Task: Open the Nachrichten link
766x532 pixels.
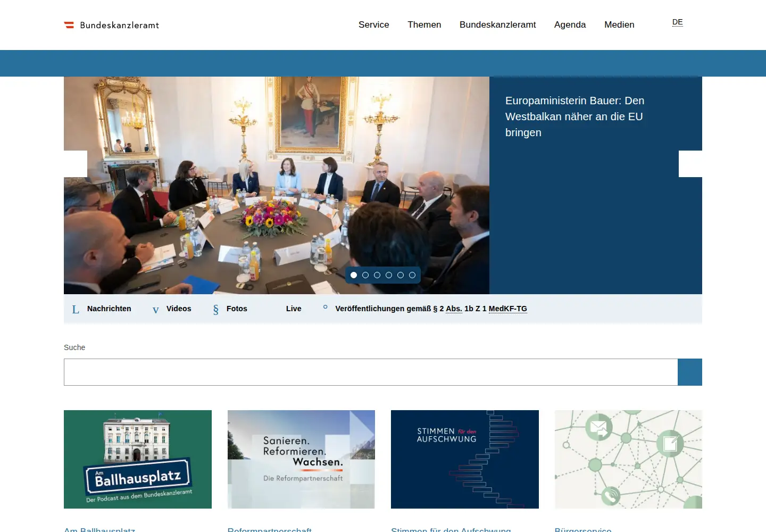Action: (109, 309)
